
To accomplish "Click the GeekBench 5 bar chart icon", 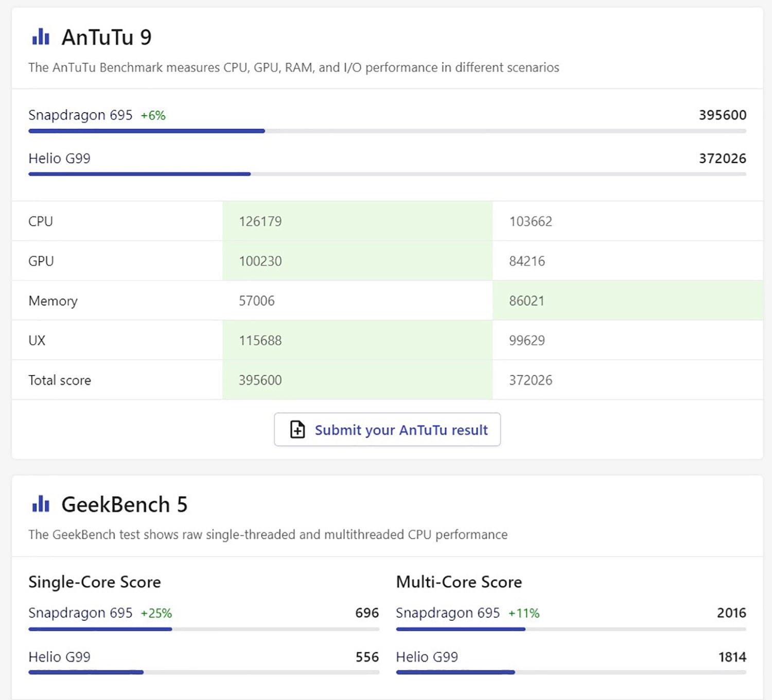I will pos(41,504).
